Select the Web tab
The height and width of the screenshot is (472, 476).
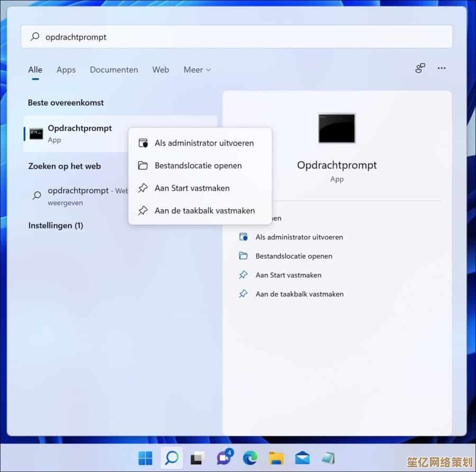coord(161,70)
